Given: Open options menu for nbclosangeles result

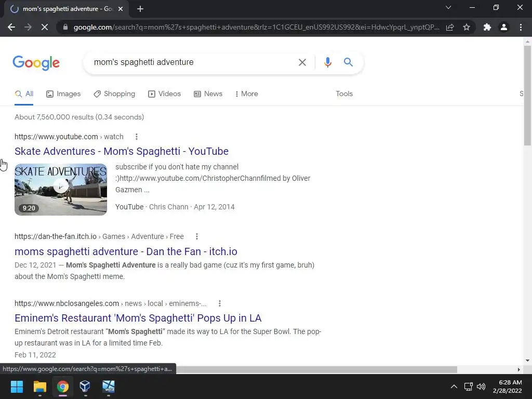Looking at the screenshot, I should pos(220,303).
